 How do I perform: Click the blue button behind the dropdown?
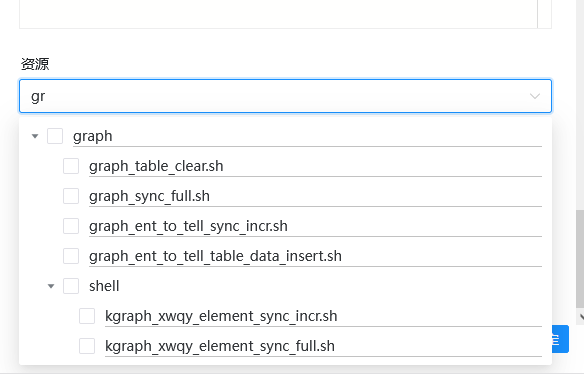click(x=560, y=339)
